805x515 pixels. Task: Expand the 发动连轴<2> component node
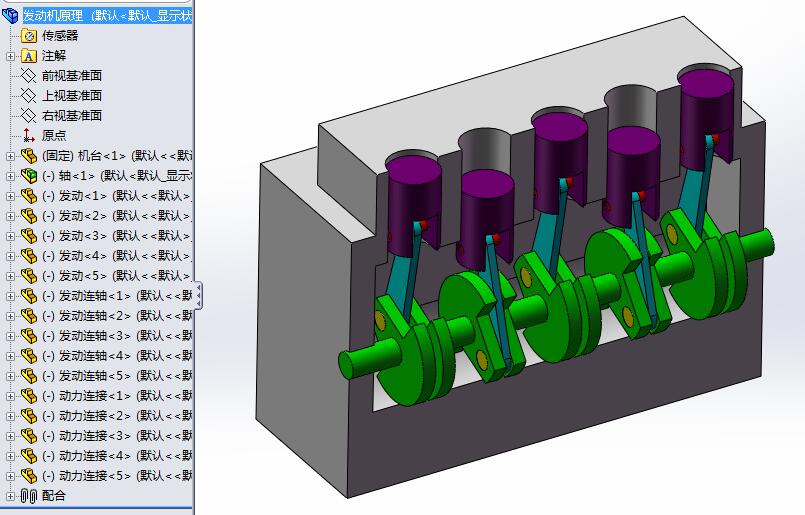[10, 317]
